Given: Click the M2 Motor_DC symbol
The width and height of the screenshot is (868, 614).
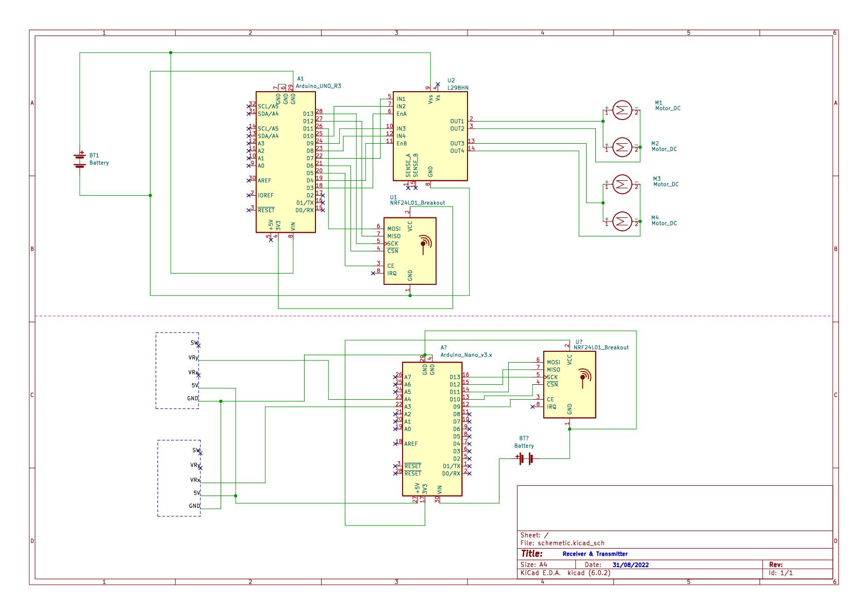Looking at the screenshot, I should (x=621, y=147).
